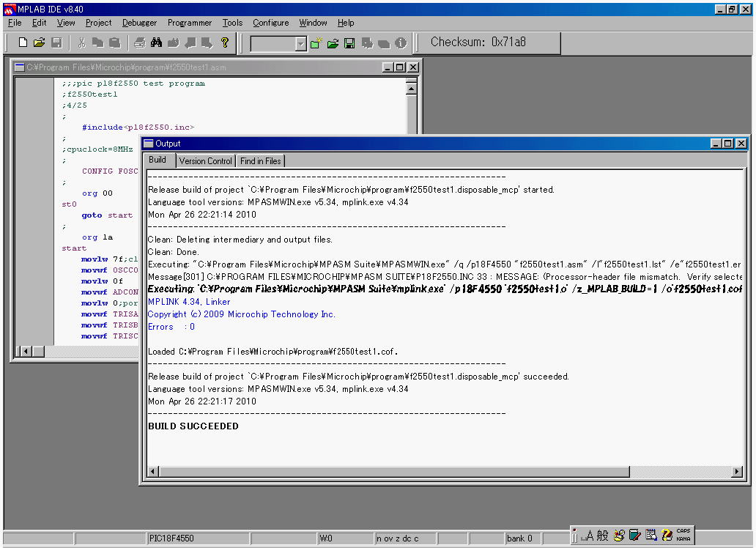Click the Output window right scroll arrow
This screenshot has width=756, height=548.
pyautogui.click(x=737, y=471)
